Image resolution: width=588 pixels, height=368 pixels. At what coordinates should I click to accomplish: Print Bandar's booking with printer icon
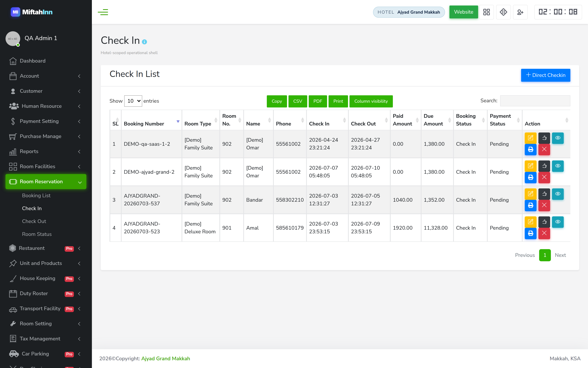(x=530, y=205)
